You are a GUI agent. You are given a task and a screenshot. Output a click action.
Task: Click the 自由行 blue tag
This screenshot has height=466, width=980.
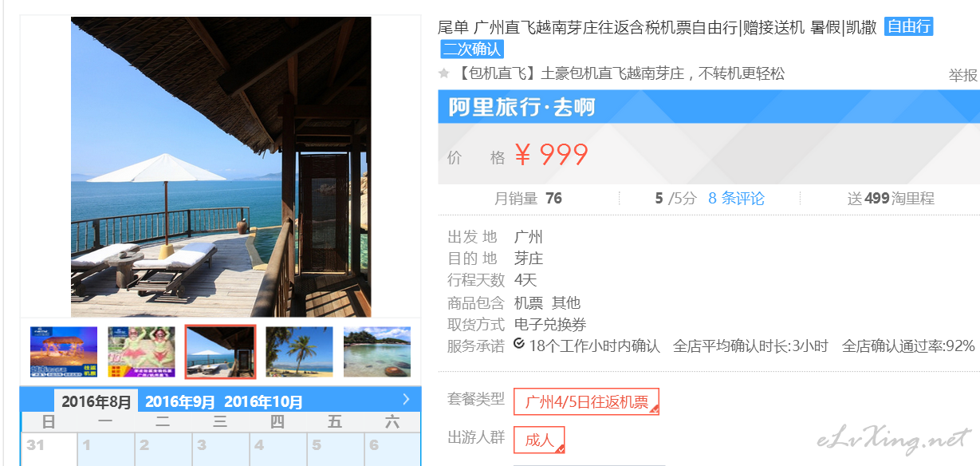click(x=908, y=26)
